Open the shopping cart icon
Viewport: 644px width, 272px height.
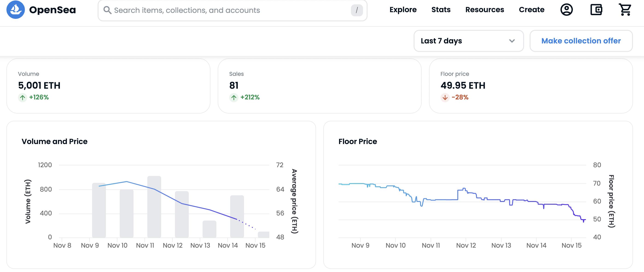pos(625,10)
